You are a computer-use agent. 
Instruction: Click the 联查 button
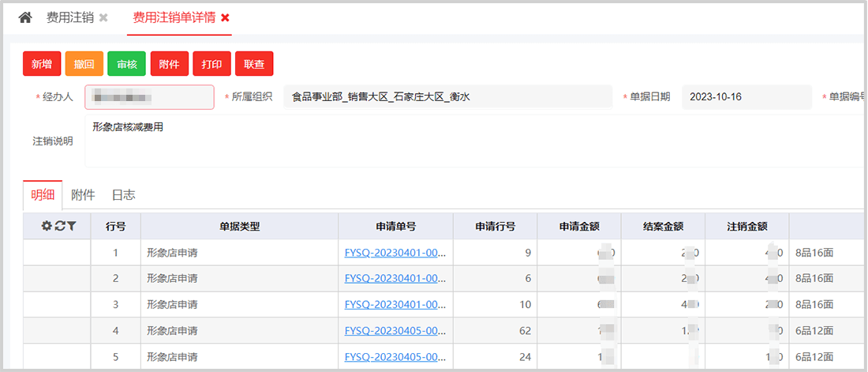(254, 64)
